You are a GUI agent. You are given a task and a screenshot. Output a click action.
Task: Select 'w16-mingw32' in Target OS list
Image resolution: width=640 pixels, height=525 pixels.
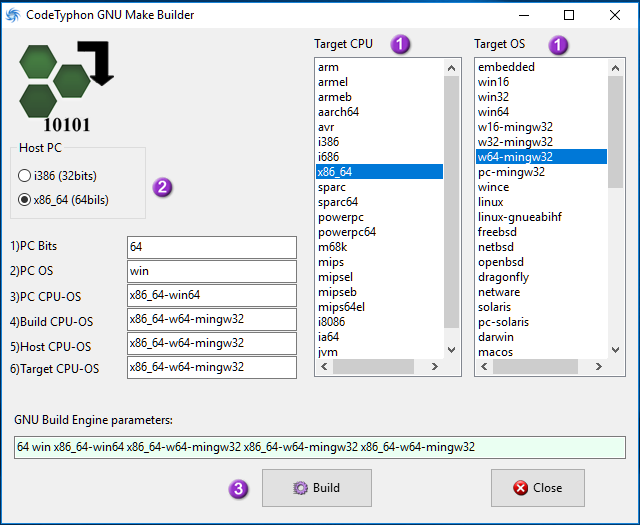[x=542, y=127]
